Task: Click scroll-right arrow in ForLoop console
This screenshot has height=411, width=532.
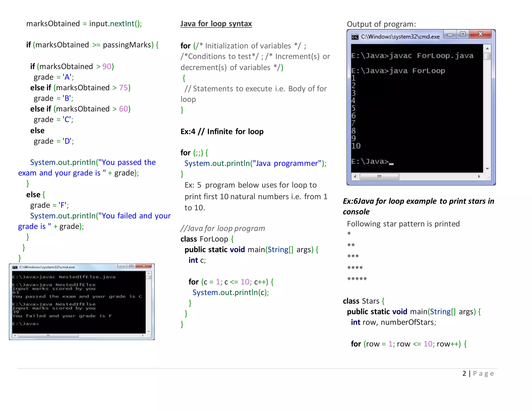Action: [479, 177]
